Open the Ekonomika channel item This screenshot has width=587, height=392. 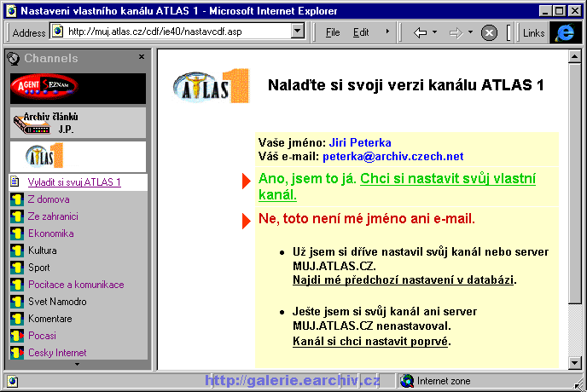tap(51, 233)
